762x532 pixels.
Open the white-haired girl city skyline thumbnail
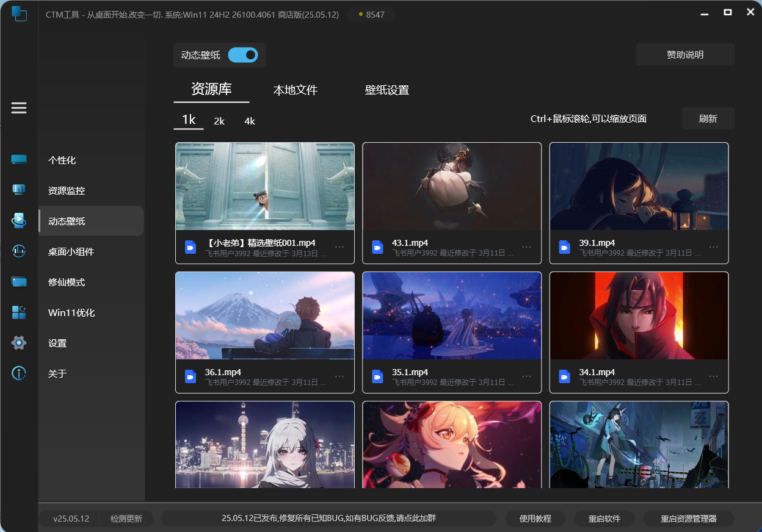(x=265, y=445)
